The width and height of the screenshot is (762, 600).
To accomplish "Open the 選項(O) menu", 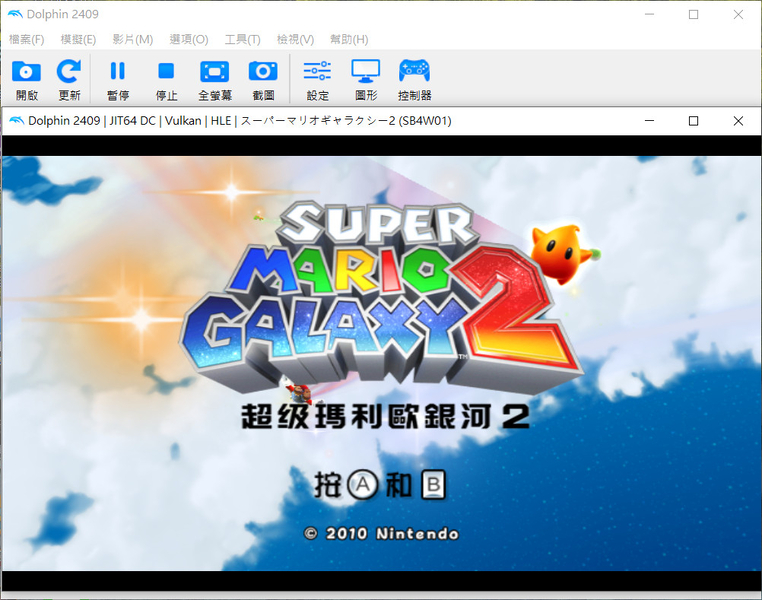I will tap(189, 39).
